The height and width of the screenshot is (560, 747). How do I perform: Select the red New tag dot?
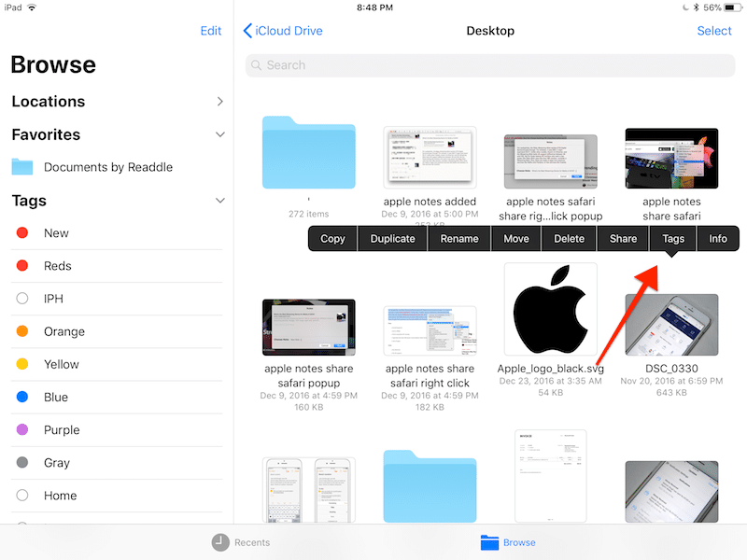pyautogui.click(x=22, y=233)
